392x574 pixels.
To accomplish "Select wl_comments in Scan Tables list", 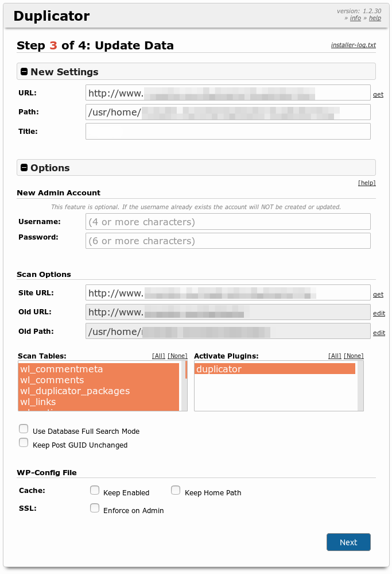I will click(x=52, y=380).
